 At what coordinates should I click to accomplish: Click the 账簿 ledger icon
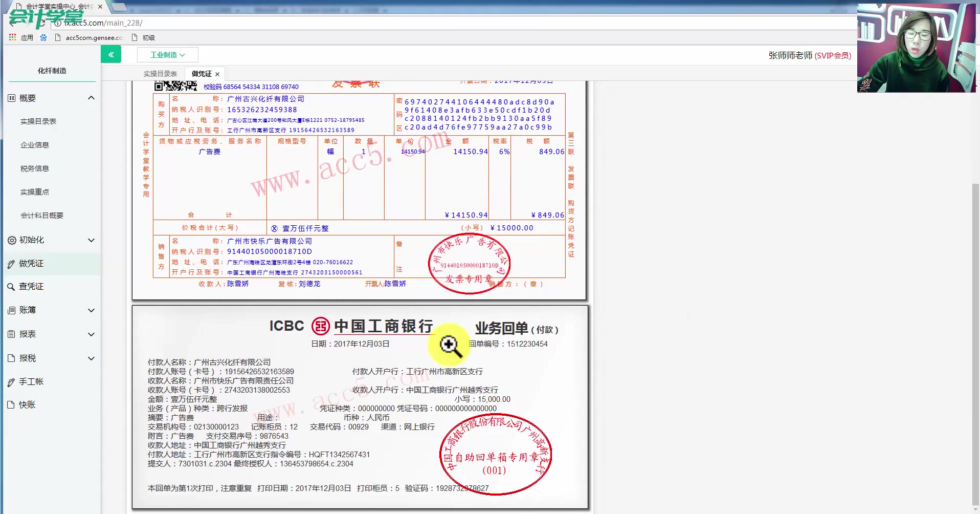click(12, 310)
